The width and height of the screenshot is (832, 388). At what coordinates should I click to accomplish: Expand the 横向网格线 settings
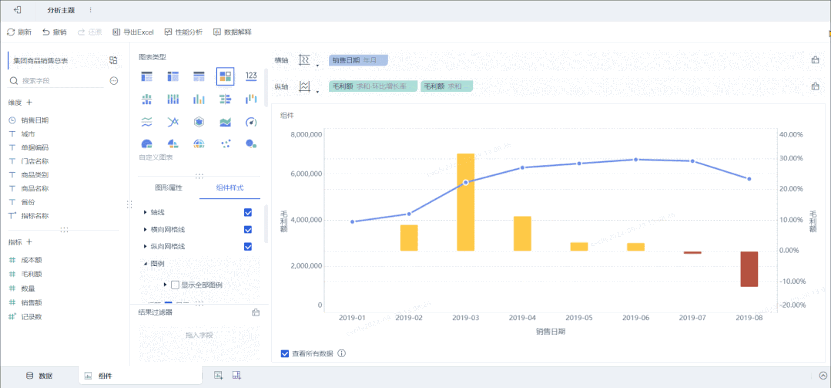point(146,229)
